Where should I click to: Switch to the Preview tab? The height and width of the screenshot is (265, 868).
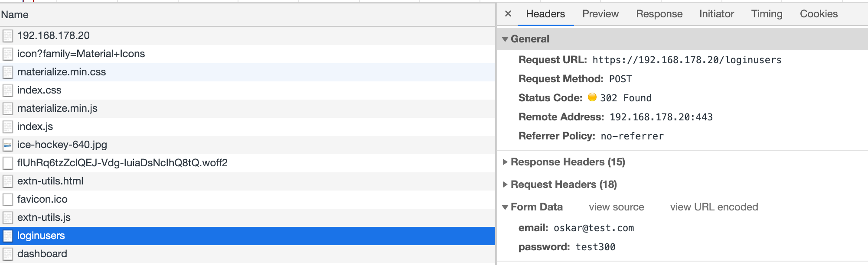coord(600,14)
